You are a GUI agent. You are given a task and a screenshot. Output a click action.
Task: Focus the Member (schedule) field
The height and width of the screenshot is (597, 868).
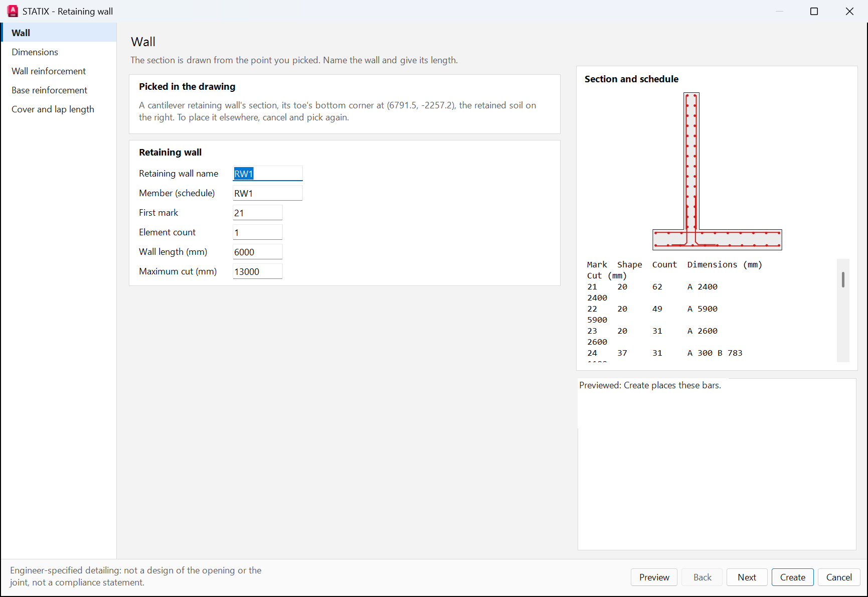267,193
